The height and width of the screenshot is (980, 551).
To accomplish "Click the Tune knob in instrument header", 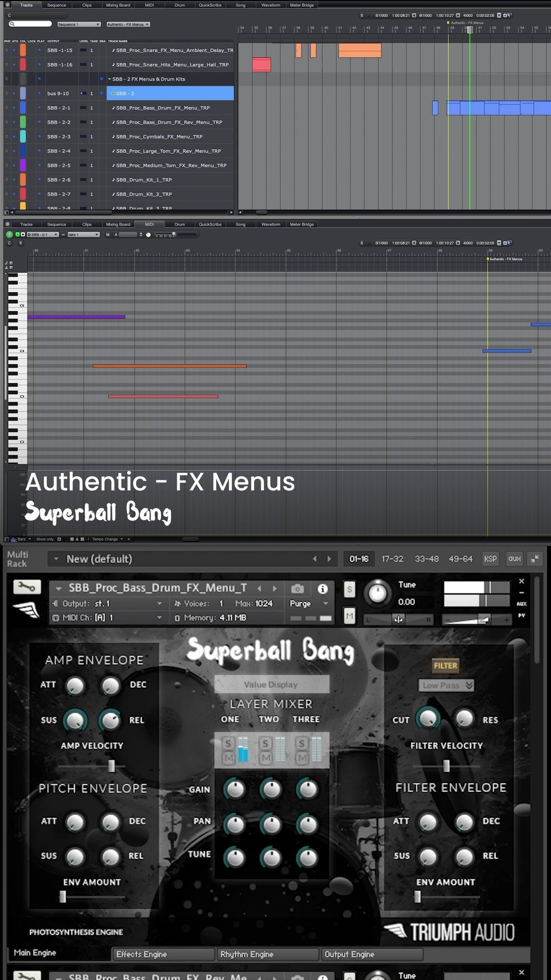I will (x=377, y=593).
